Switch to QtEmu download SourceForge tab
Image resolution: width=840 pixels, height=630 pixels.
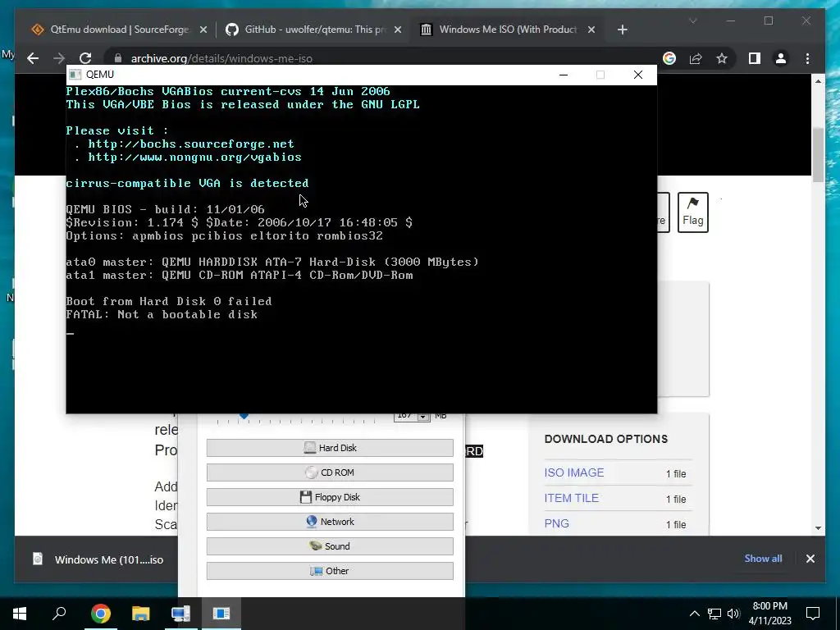[x=119, y=30]
